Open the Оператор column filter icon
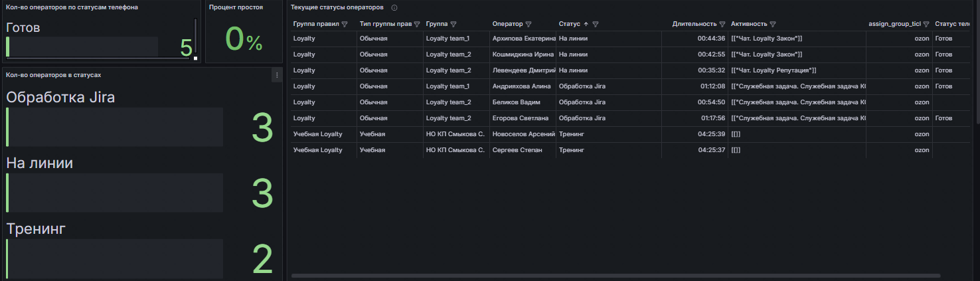 tap(529, 24)
